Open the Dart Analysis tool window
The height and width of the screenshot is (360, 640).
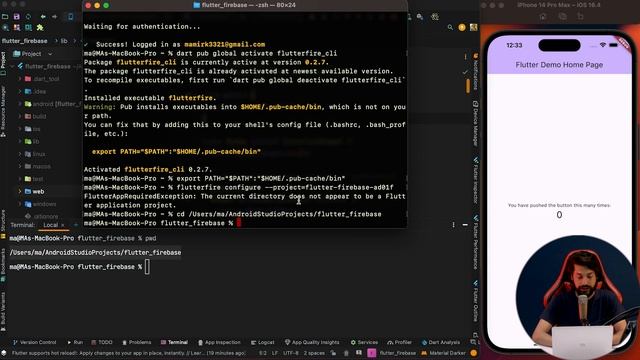(441, 342)
